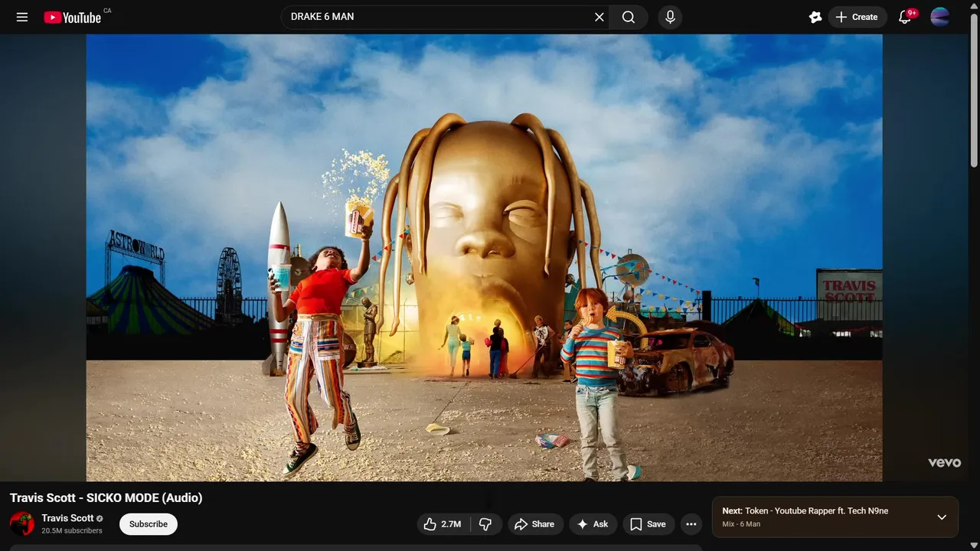Open Travis Scott channel avatar
Screen dimensions: 980x551
[22, 524]
